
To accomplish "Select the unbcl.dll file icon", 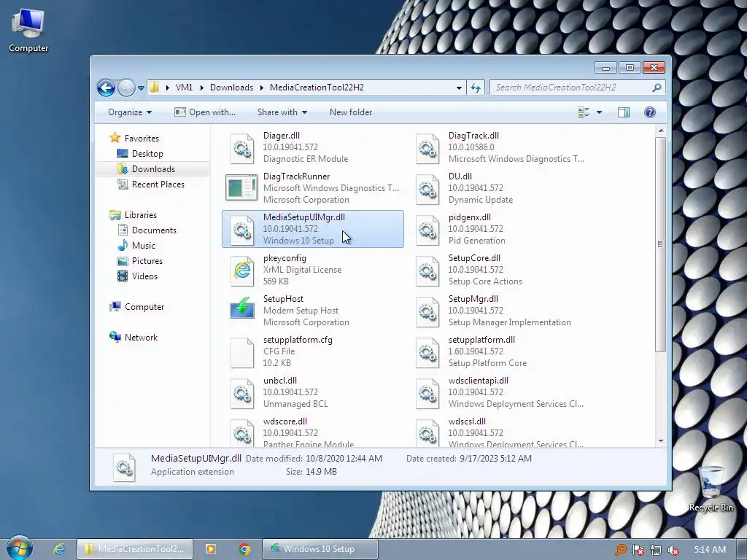I will [242, 393].
